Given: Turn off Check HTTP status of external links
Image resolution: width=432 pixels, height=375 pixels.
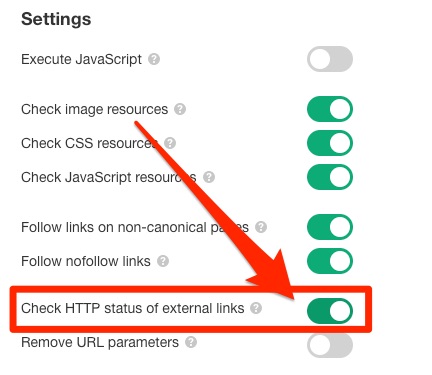Looking at the screenshot, I should point(330,311).
